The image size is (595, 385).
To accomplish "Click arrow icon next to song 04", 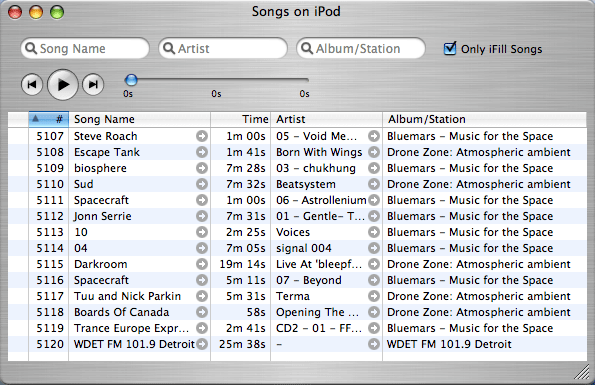I will [x=202, y=248].
